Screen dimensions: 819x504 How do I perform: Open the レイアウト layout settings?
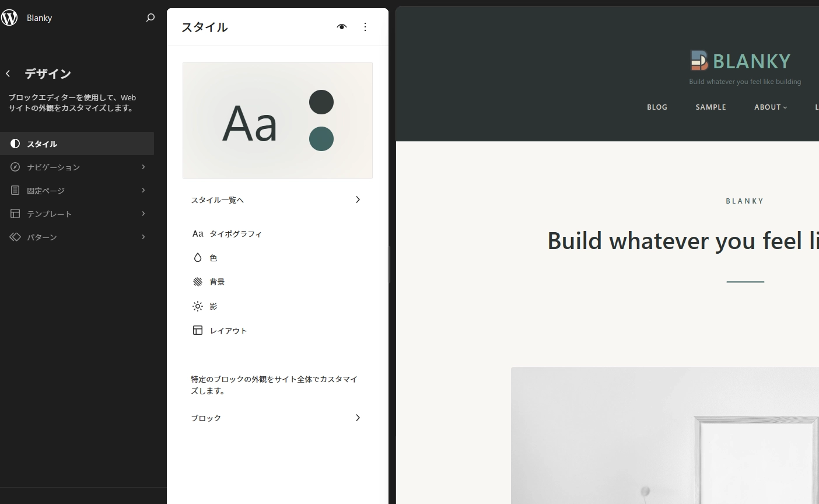pyautogui.click(x=228, y=331)
